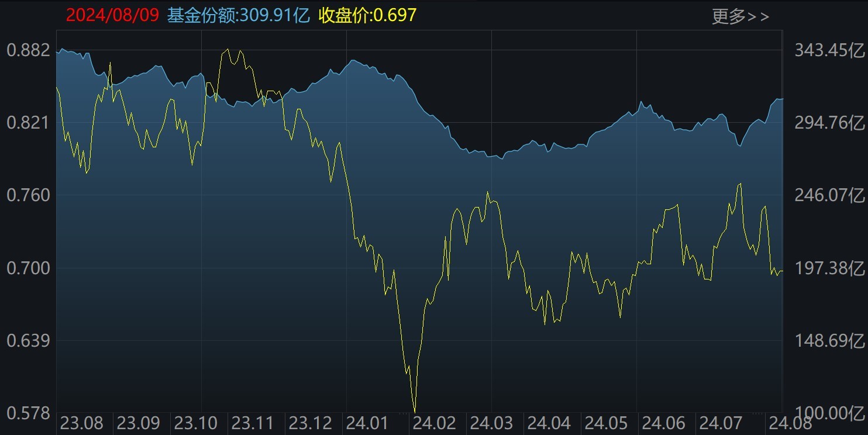Screen dimensions: 868x435
Task: Select the 23.10 timeline label
Action: 197,423
